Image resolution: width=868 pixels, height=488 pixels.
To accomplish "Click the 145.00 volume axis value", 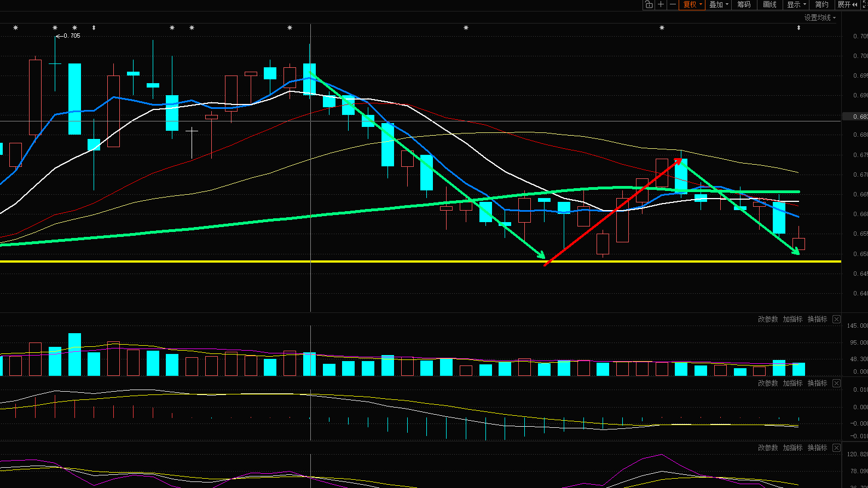I will click(857, 326).
